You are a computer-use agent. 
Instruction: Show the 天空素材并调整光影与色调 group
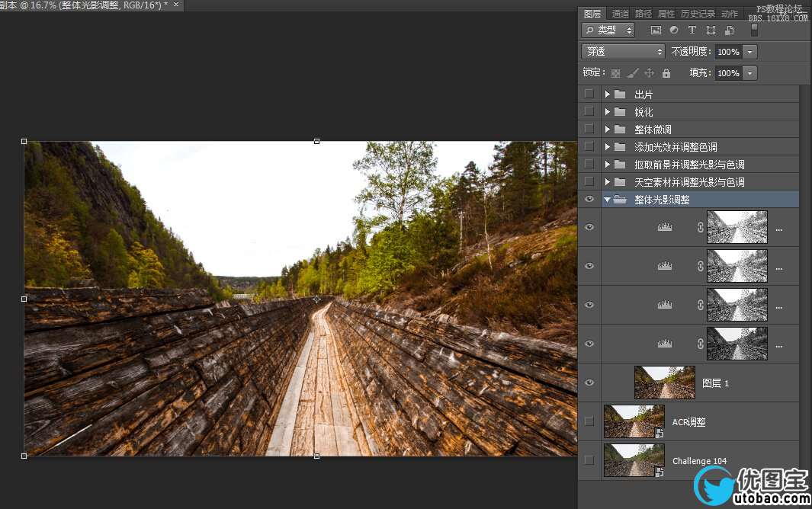point(589,181)
